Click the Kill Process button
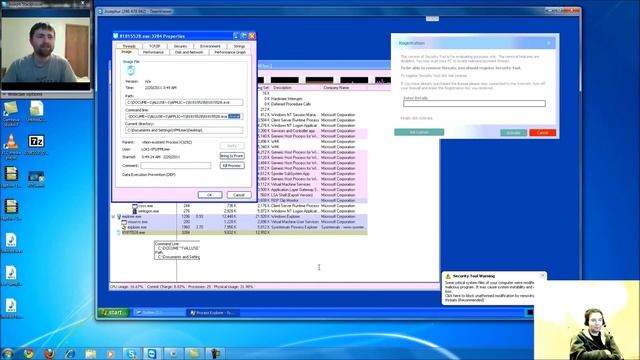 pyautogui.click(x=232, y=165)
